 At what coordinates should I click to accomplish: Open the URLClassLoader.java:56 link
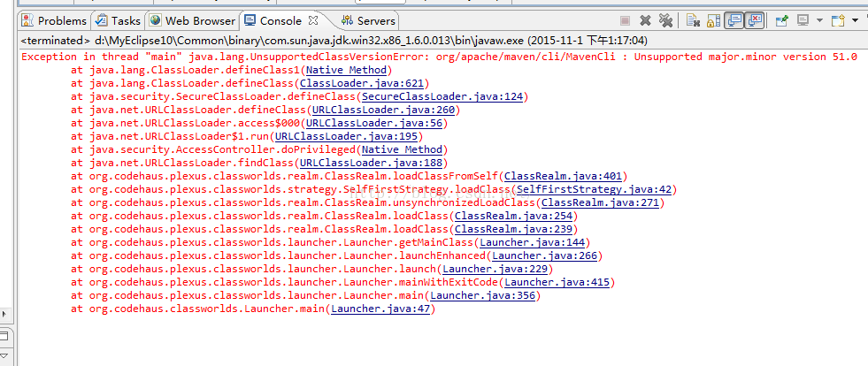pos(373,123)
